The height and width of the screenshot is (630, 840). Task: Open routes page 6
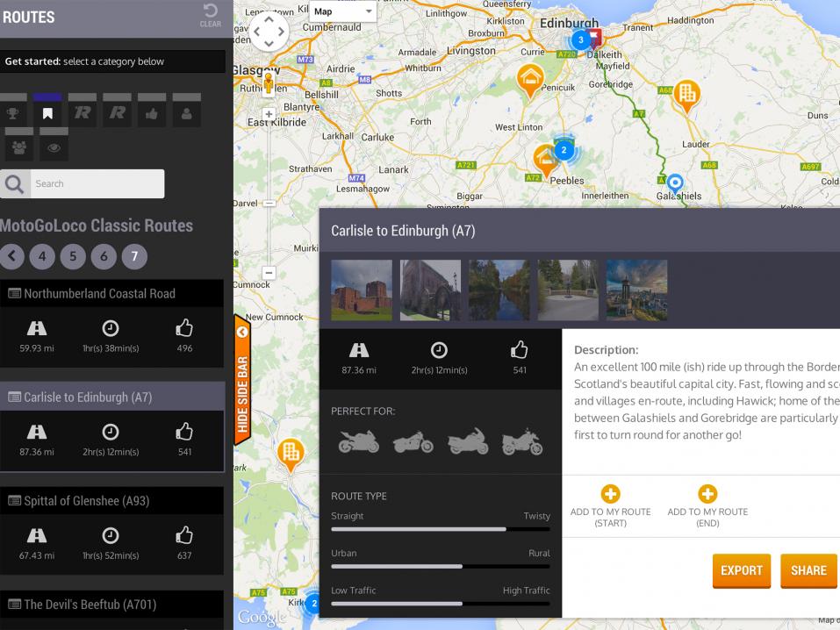click(104, 256)
